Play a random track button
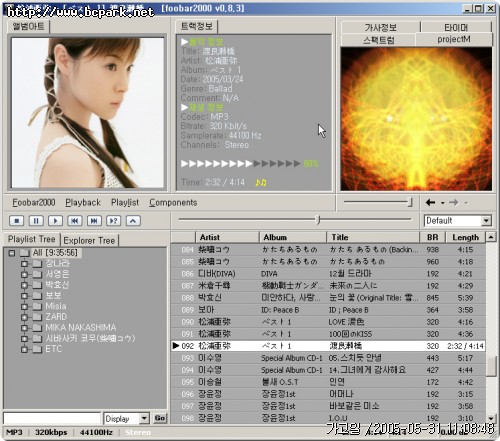Screen dimensions: 500x441 click(113, 221)
